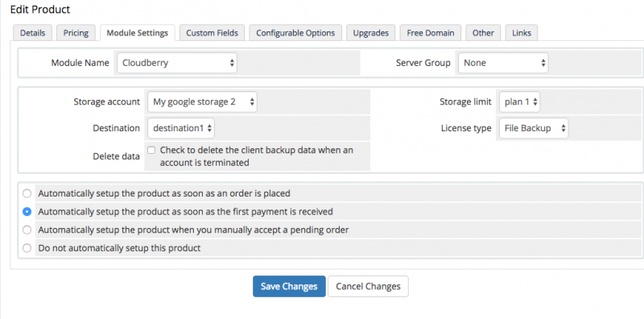Select setup when first payment is received

(x=27, y=212)
